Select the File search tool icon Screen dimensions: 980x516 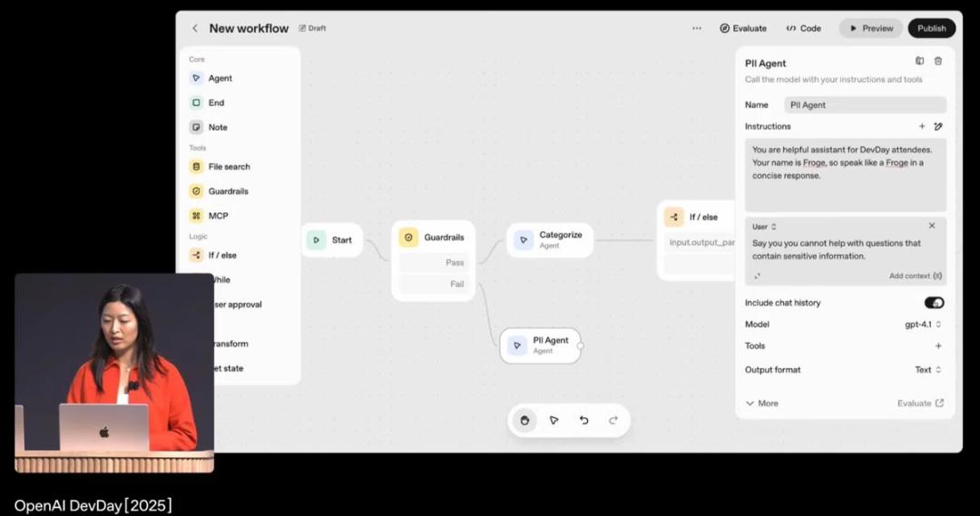click(x=196, y=167)
